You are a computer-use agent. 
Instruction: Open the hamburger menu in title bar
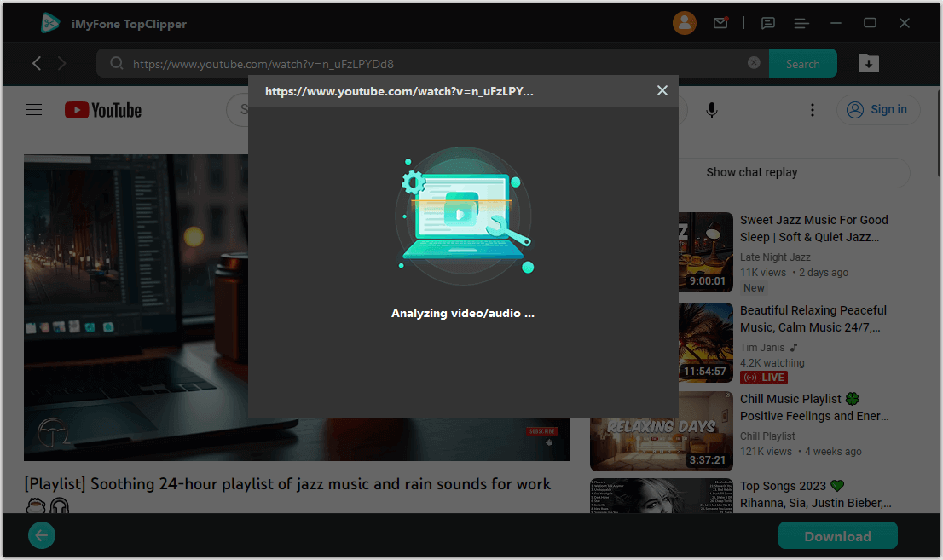[801, 23]
